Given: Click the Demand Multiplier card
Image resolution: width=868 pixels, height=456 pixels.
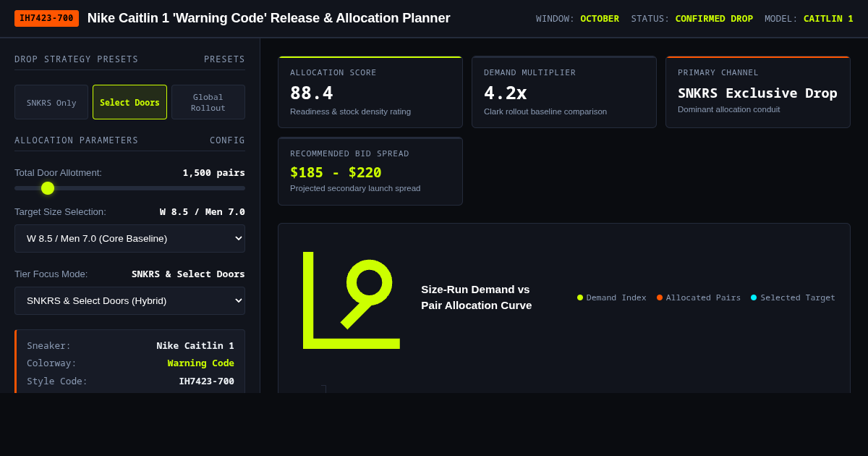Looking at the screenshot, I should [564, 92].
